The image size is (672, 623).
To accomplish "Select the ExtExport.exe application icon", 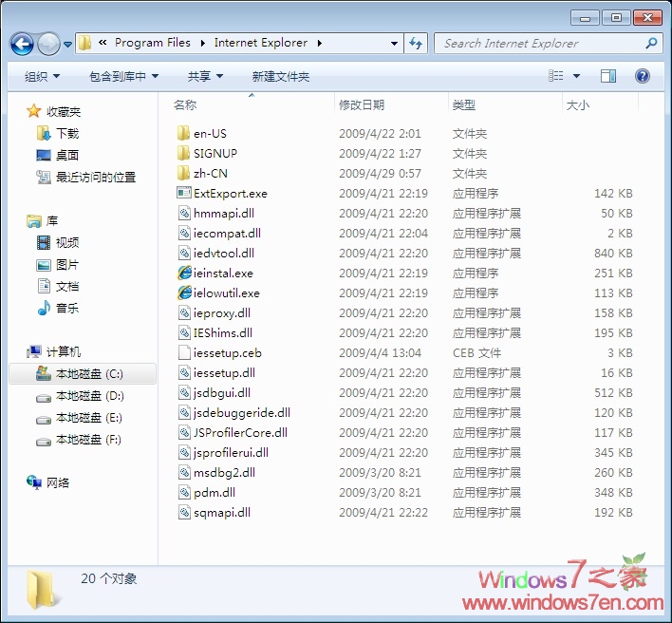I will (184, 193).
